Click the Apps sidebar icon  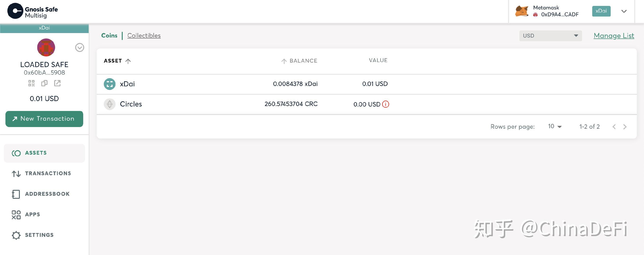16,214
